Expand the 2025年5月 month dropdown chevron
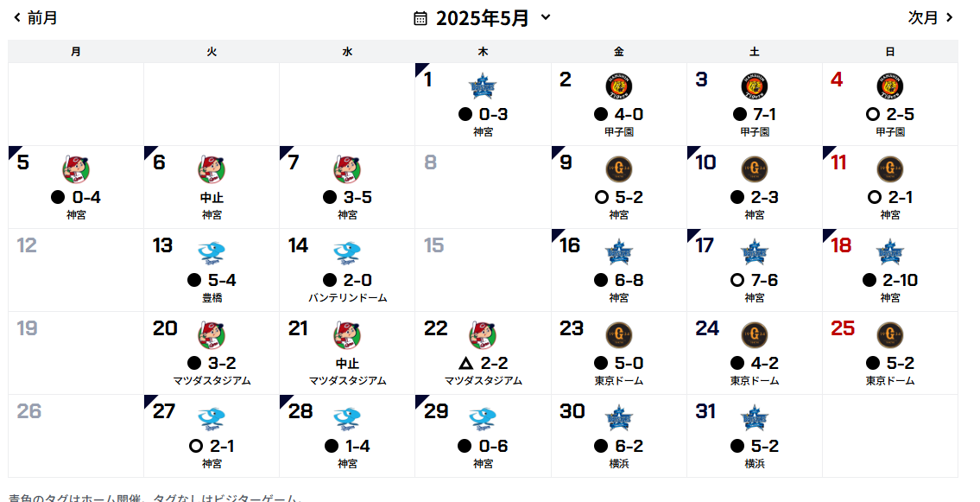 (x=545, y=17)
